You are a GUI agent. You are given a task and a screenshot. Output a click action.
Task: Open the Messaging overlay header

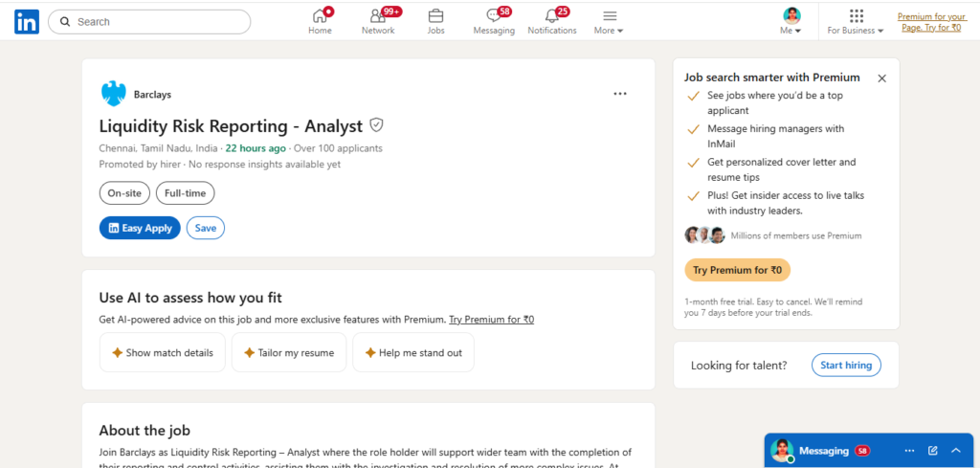pyautogui.click(x=869, y=451)
